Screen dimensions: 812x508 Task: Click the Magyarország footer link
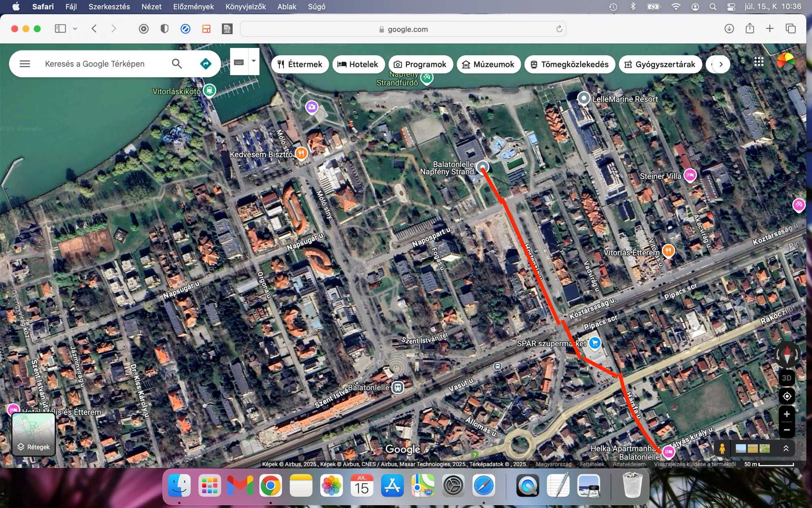[x=553, y=464]
